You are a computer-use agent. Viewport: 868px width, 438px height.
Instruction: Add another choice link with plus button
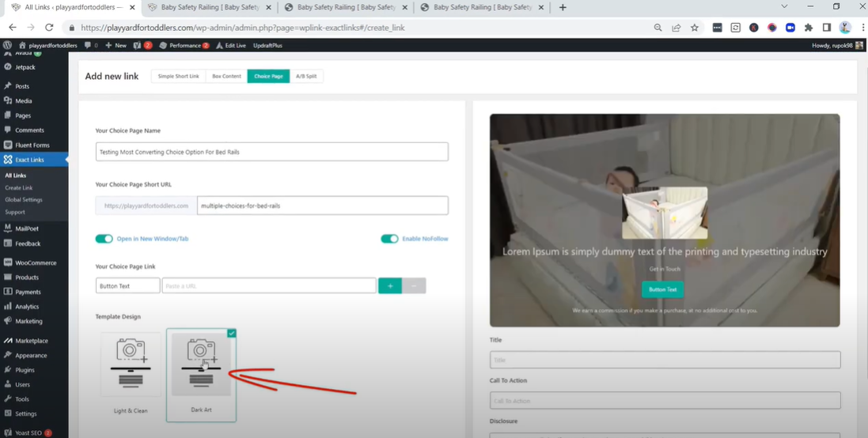390,286
